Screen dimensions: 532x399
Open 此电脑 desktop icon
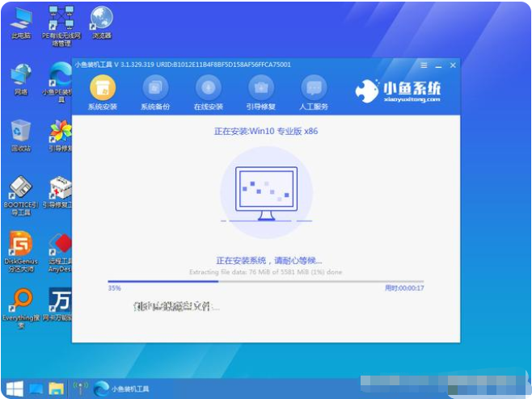pyautogui.click(x=21, y=23)
